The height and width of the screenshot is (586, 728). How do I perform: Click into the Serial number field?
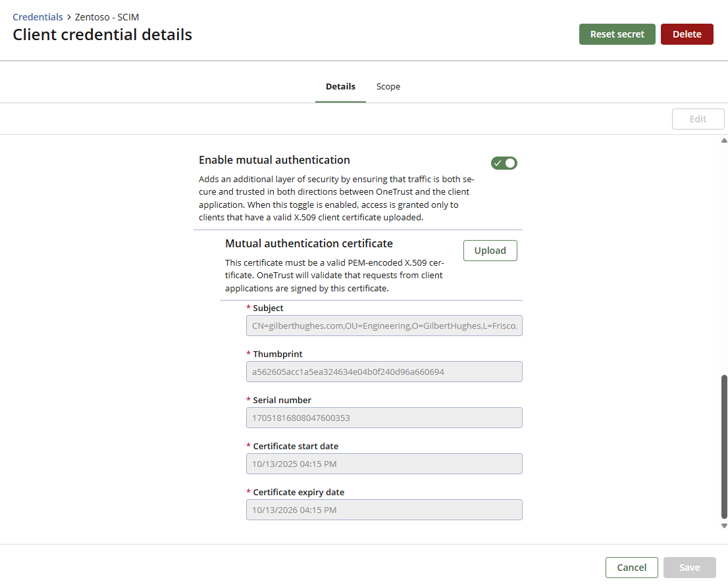click(384, 418)
